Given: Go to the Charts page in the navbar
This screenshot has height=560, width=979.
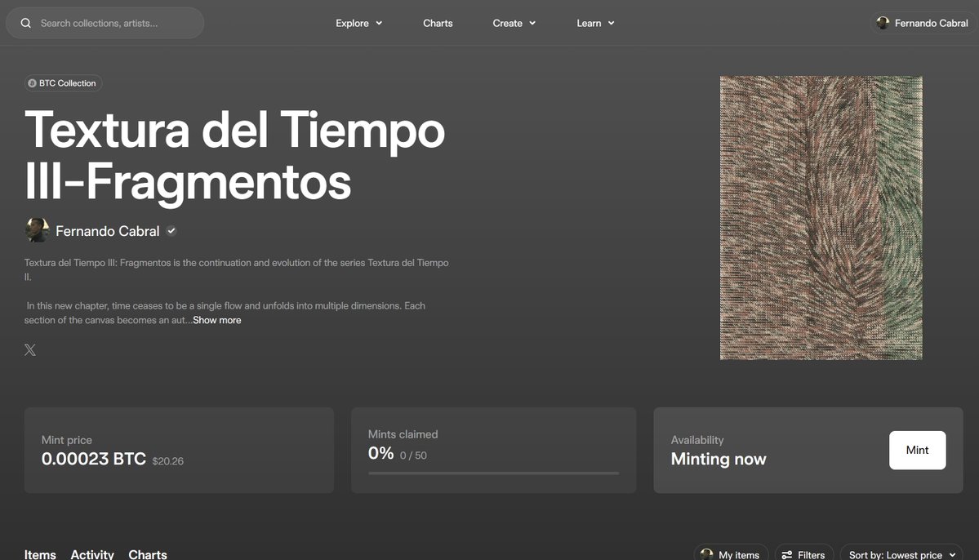Looking at the screenshot, I should pos(438,23).
